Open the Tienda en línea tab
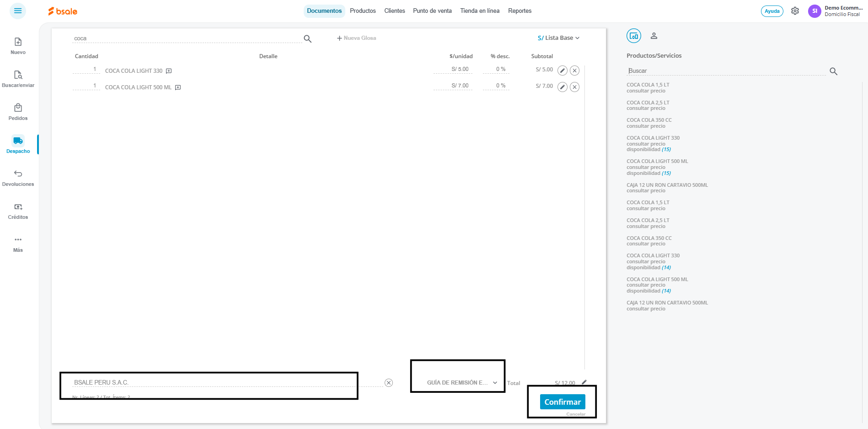Viewport: 868px width, 429px height. pyautogui.click(x=480, y=11)
